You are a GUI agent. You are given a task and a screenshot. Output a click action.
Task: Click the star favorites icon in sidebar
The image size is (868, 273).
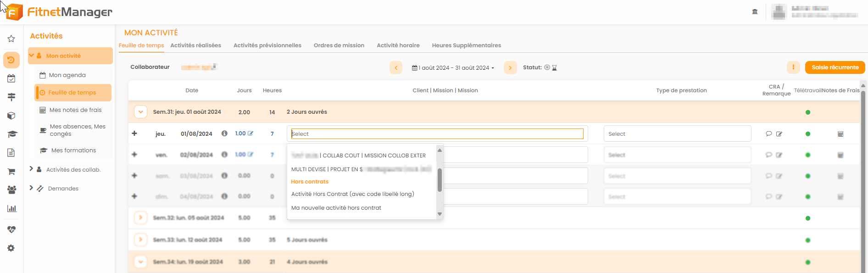click(11, 39)
